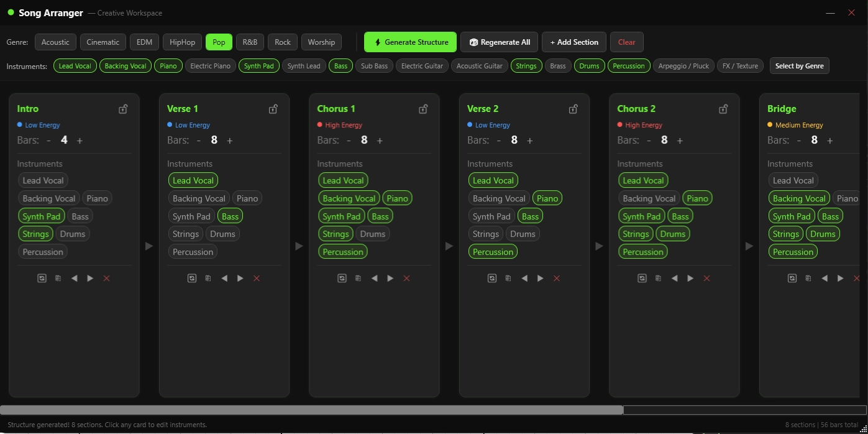Enable Electric Piano in the top Instruments row

210,66
